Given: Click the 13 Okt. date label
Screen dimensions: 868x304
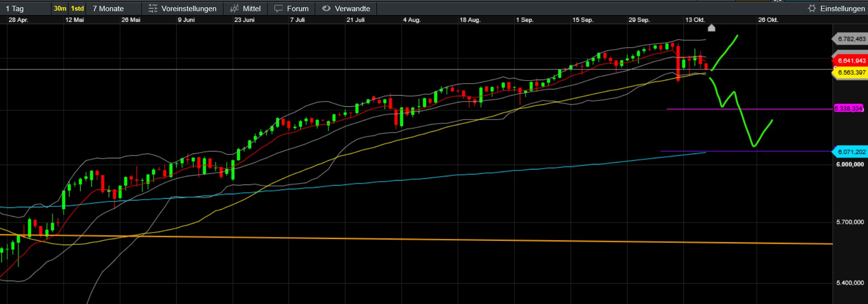Looking at the screenshot, I should 695,20.
